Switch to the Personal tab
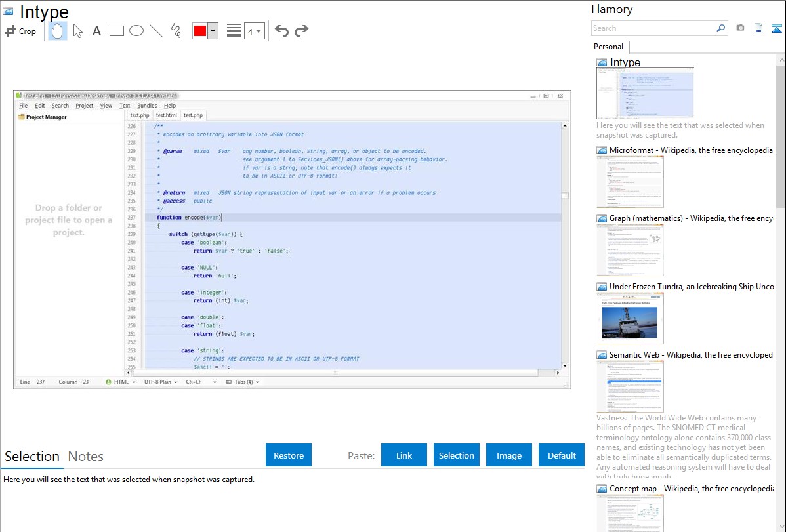Viewport: 786px width, 532px height. (609, 47)
